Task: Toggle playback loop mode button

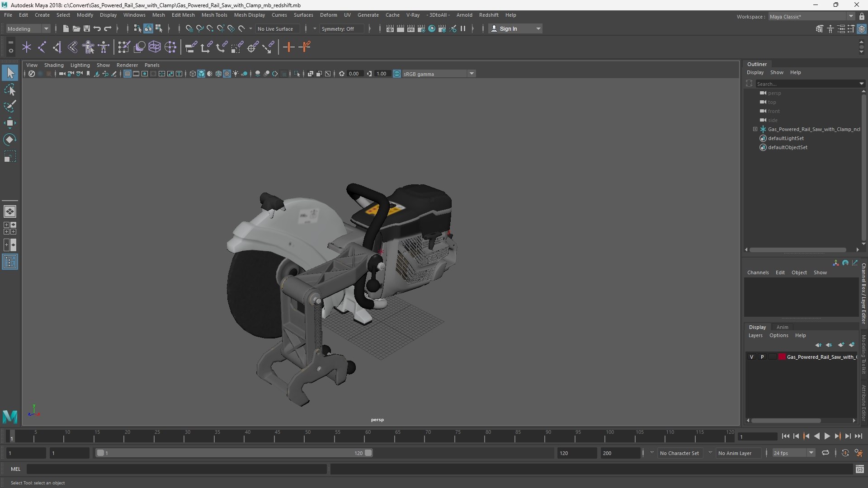Action: point(826,453)
